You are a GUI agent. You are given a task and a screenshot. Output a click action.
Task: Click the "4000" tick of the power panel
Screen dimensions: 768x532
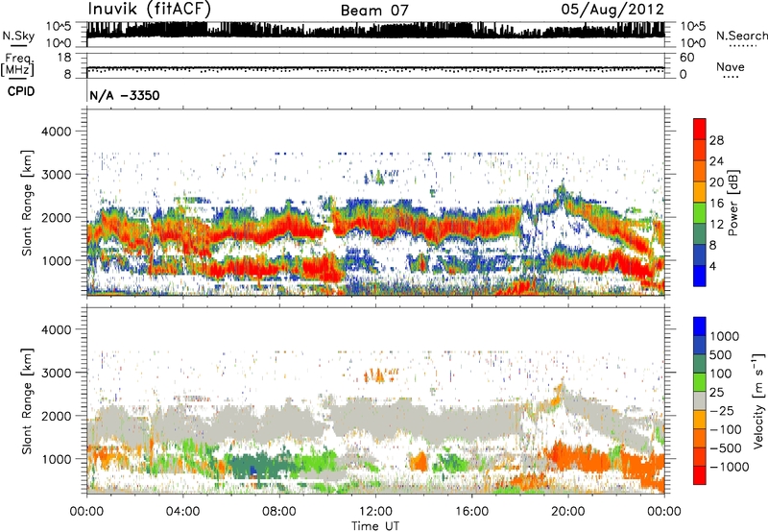57,132
